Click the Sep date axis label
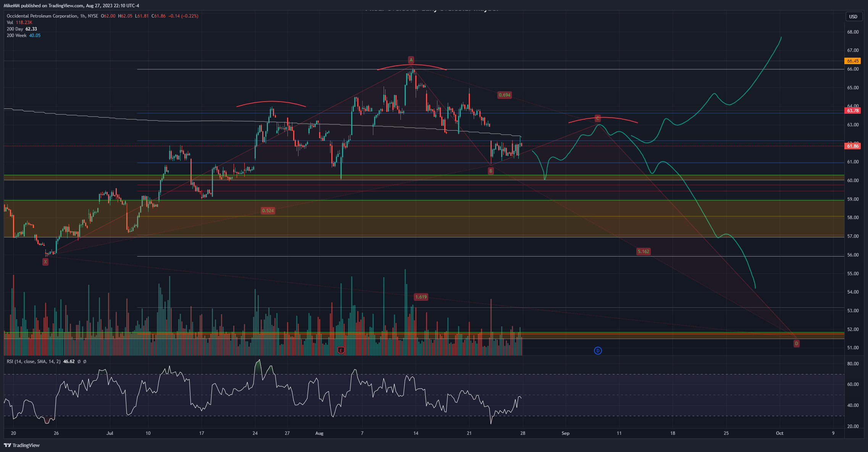 click(565, 433)
